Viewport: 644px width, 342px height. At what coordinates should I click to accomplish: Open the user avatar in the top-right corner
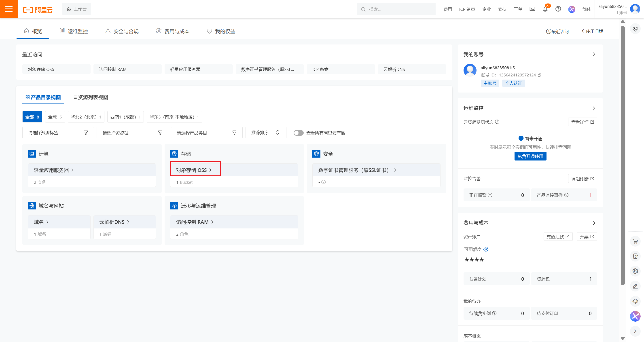click(635, 9)
